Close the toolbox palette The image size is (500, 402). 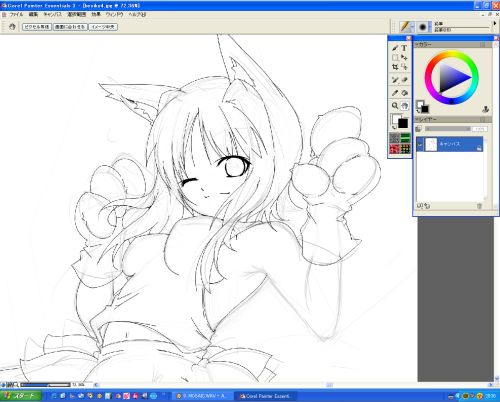[x=409, y=38]
